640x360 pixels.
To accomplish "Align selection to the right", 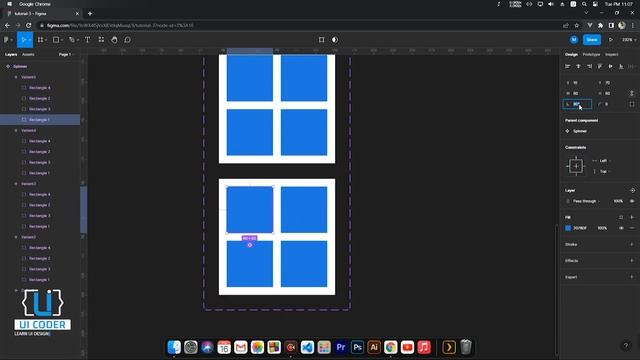I will pyautogui.click(x=589, y=66).
